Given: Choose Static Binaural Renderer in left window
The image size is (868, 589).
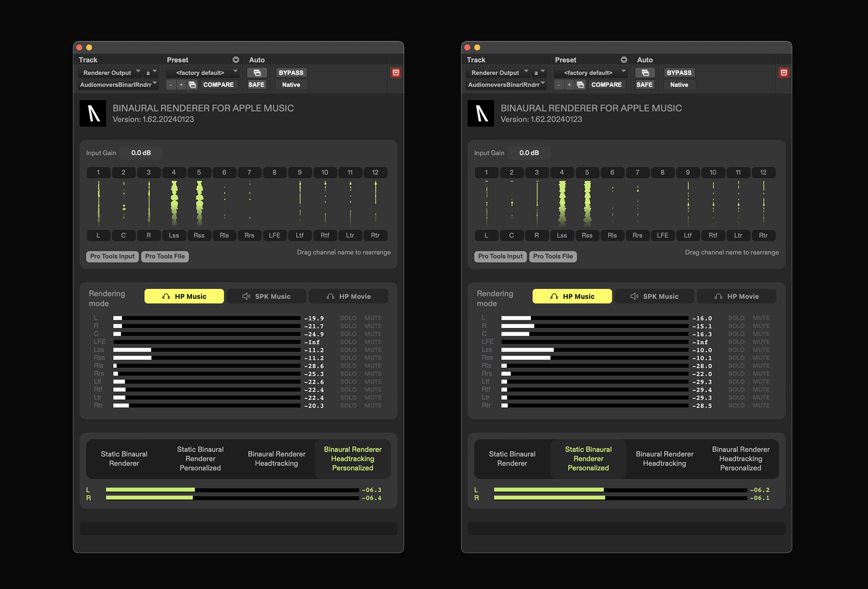Looking at the screenshot, I should click(x=124, y=459).
